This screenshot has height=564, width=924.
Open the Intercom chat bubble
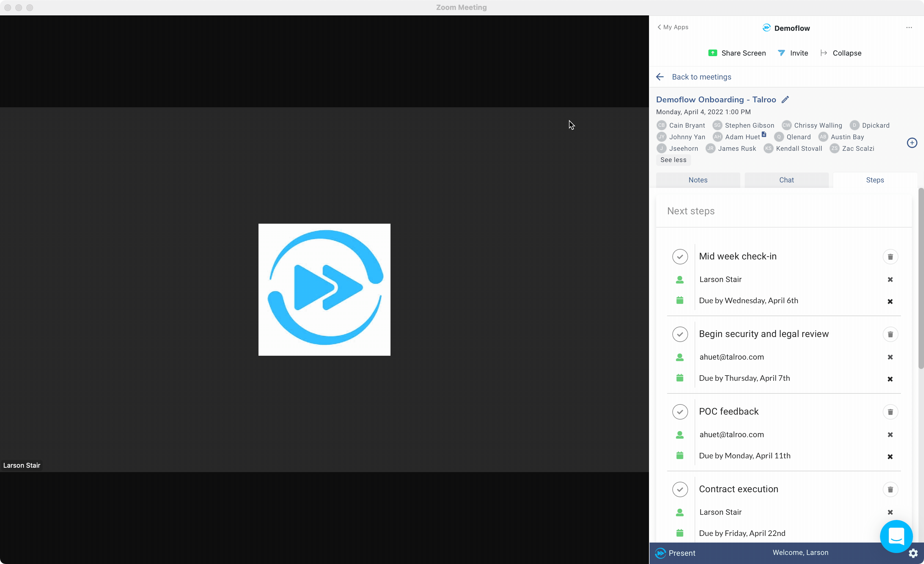[x=896, y=536]
